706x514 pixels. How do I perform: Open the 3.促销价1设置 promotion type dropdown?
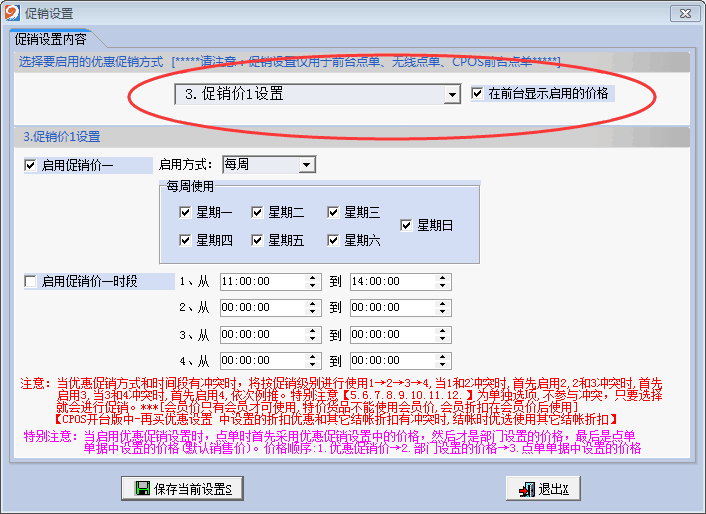pyautogui.click(x=452, y=94)
